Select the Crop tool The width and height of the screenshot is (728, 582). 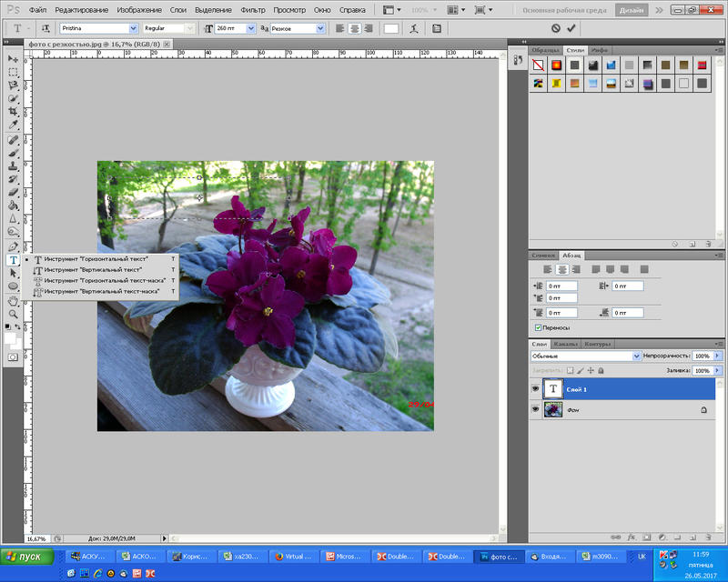(14, 111)
